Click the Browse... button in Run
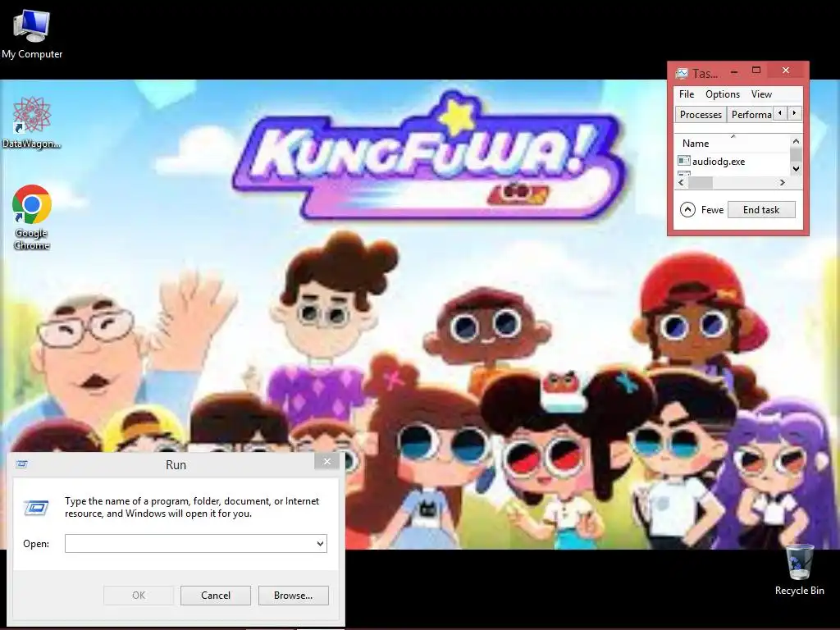The image size is (840, 630). click(x=293, y=596)
